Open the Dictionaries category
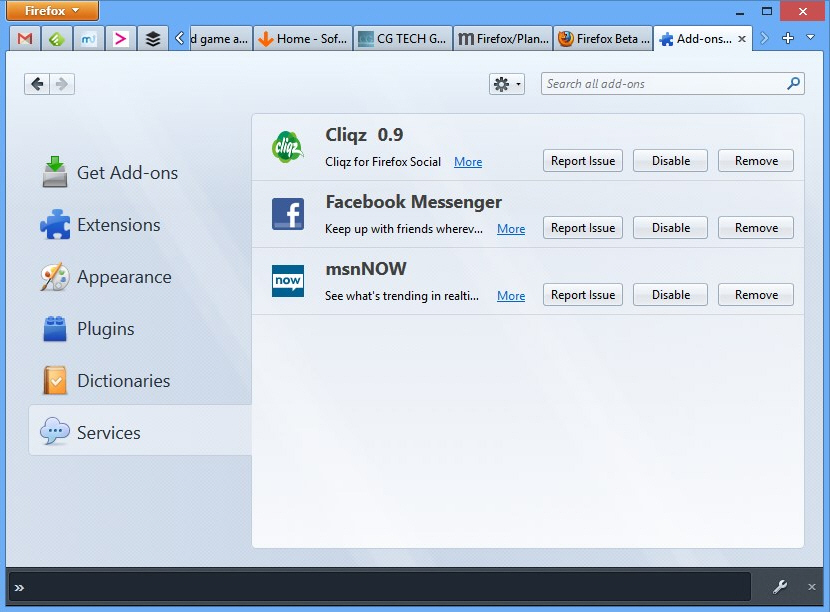The image size is (830, 612). point(140,381)
